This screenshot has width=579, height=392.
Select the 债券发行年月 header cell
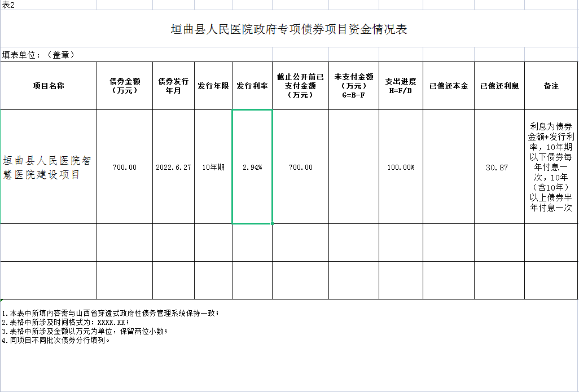(174, 86)
